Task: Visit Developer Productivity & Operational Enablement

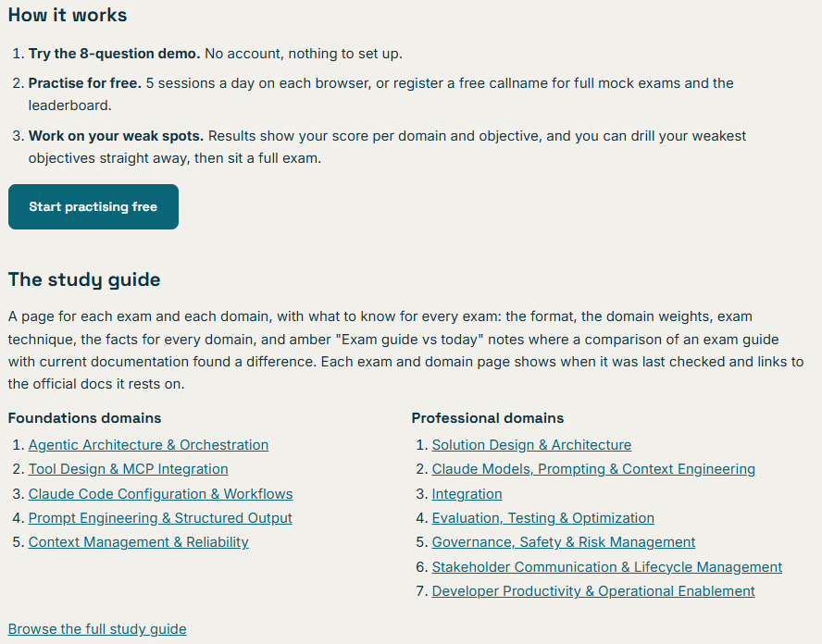Action: [x=593, y=591]
